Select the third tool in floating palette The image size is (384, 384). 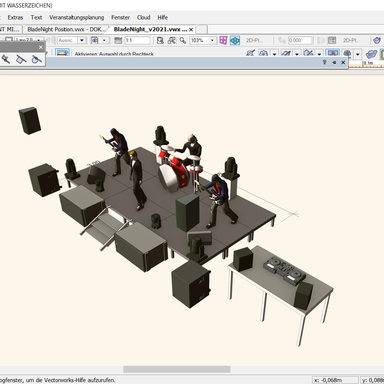[36, 60]
